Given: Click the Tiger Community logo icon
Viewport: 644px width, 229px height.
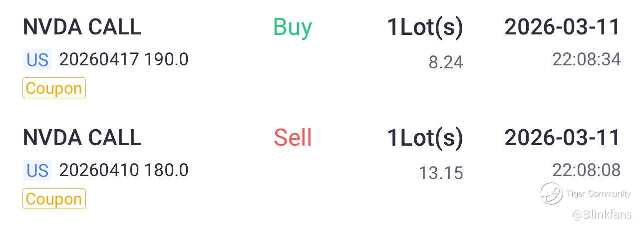Looking at the screenshot, I should pos(551,194).
